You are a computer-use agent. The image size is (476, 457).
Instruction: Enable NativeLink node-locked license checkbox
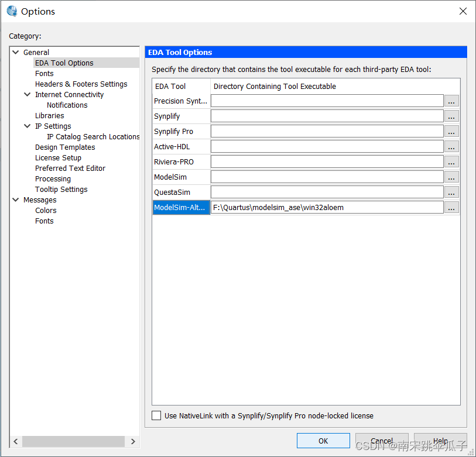pyautogui.click(x=156, y=415)
